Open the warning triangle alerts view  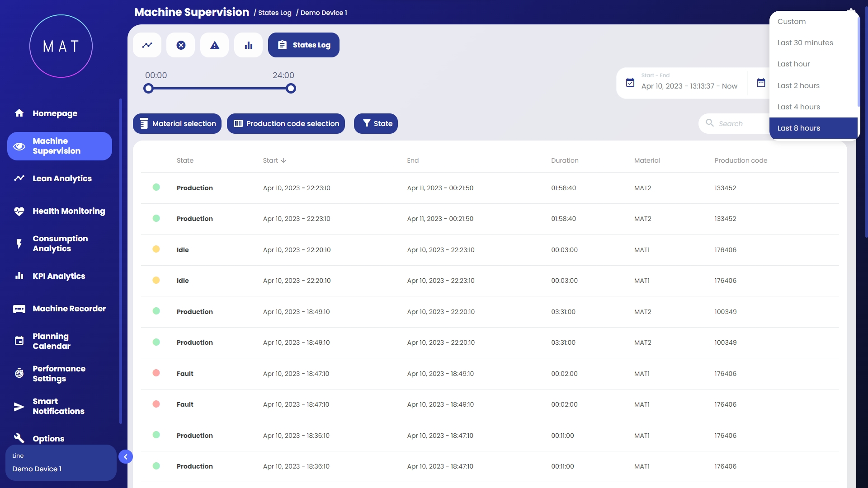point(215,45)
